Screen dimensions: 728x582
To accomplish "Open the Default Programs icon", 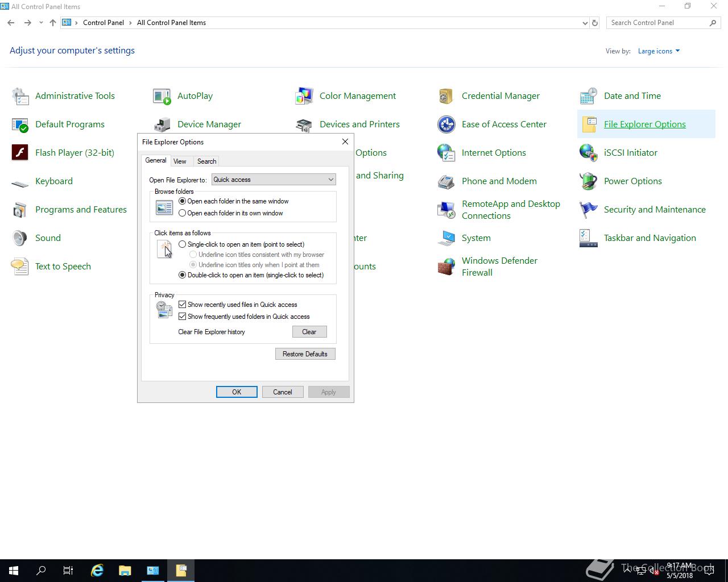I will point(20,124).
